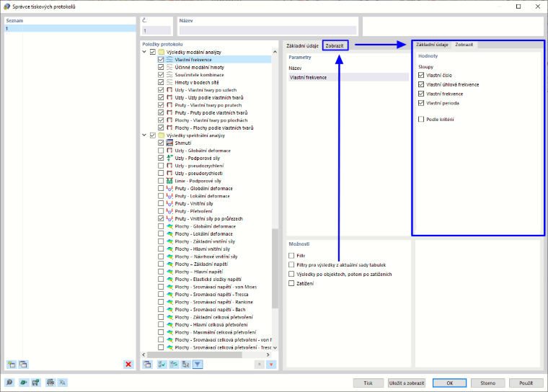
Task: Move item down with red arrow
Action: point(271,365)
